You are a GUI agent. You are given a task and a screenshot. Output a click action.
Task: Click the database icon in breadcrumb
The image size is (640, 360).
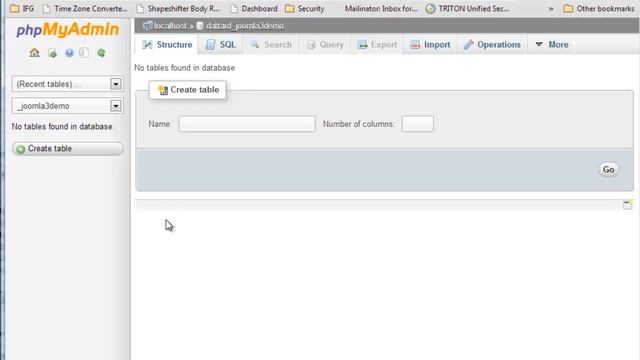coord(200,26)
